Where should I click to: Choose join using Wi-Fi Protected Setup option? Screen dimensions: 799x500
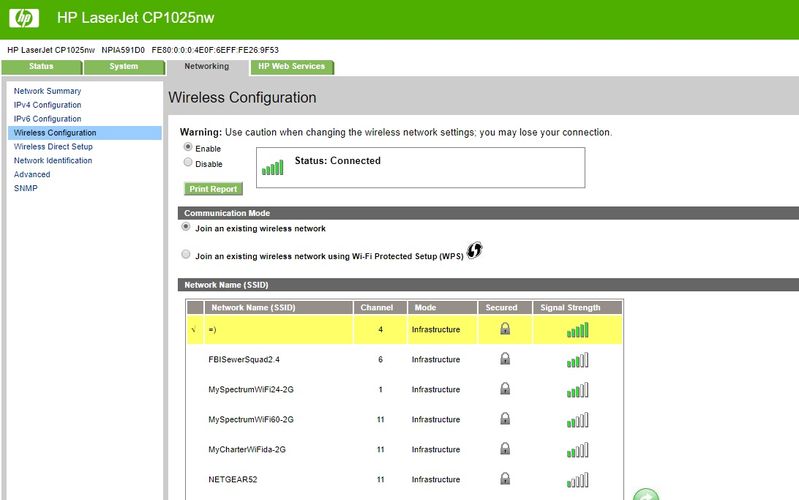(186, 254)
